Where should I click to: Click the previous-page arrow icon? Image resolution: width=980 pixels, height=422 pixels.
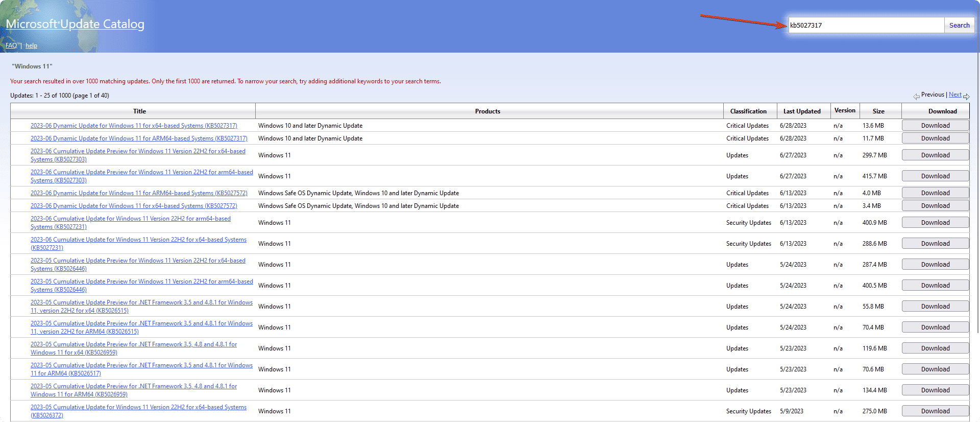click(917, 97)
